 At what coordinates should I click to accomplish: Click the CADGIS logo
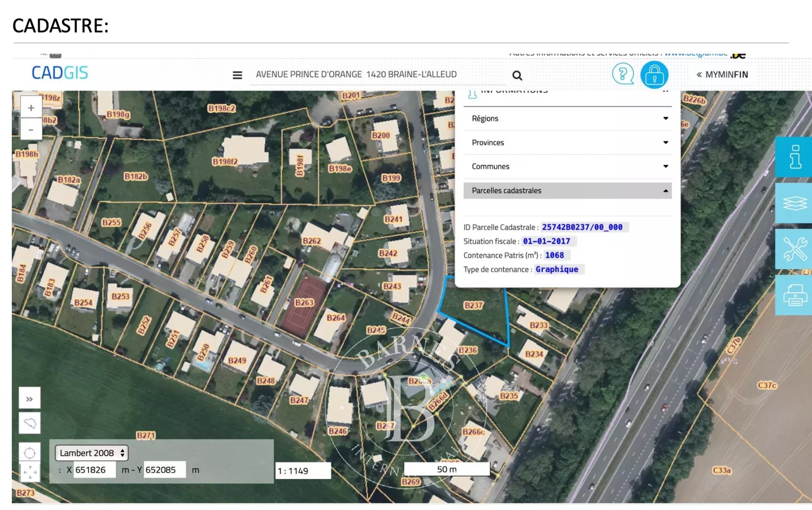[x=60, y=73]
